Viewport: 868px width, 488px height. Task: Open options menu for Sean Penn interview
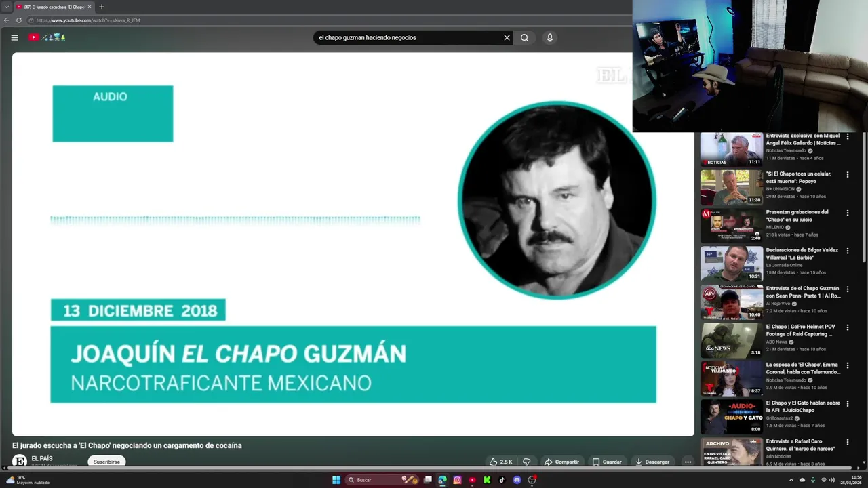[x=847, y=289]
